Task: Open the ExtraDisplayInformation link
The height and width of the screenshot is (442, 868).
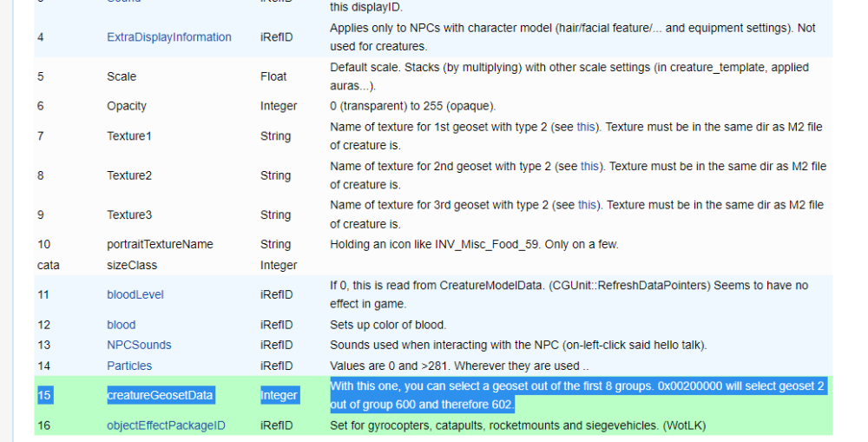Action: [x=168, y=37]
